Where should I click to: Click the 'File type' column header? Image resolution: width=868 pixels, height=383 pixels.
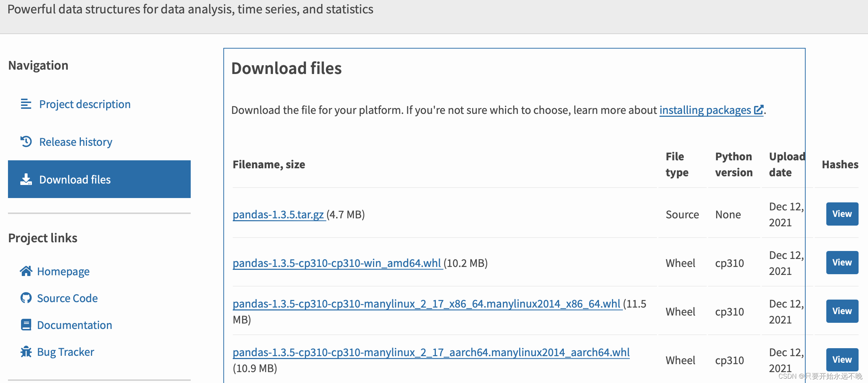[x=677, y=164]
